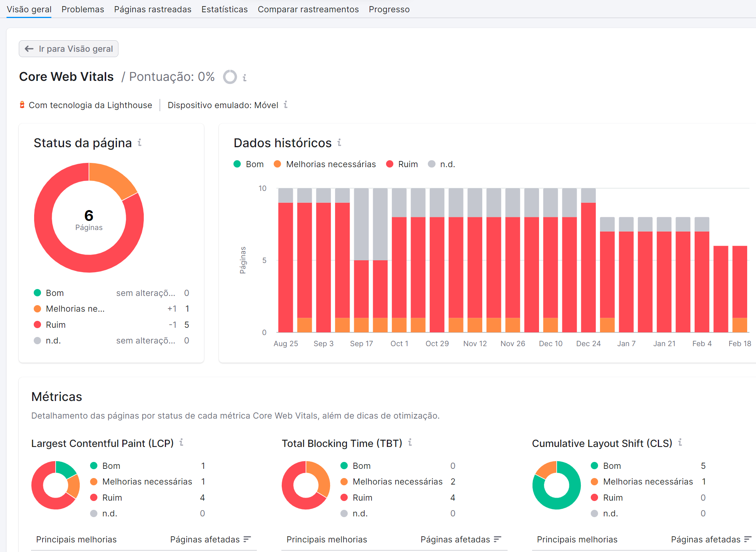Click Páginas afetadas header under LCP
756x552 pixels.
[205, 539]
